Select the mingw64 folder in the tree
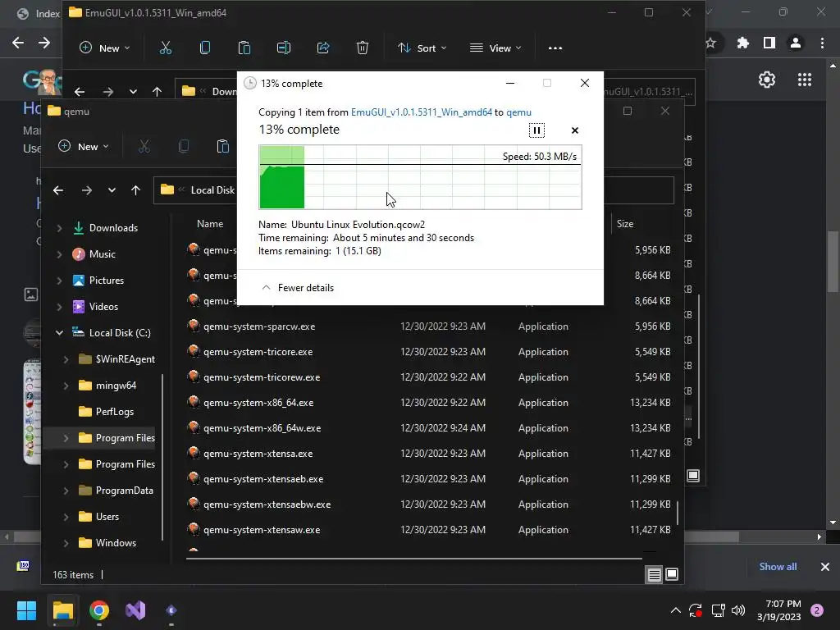 tap(115, 386)
